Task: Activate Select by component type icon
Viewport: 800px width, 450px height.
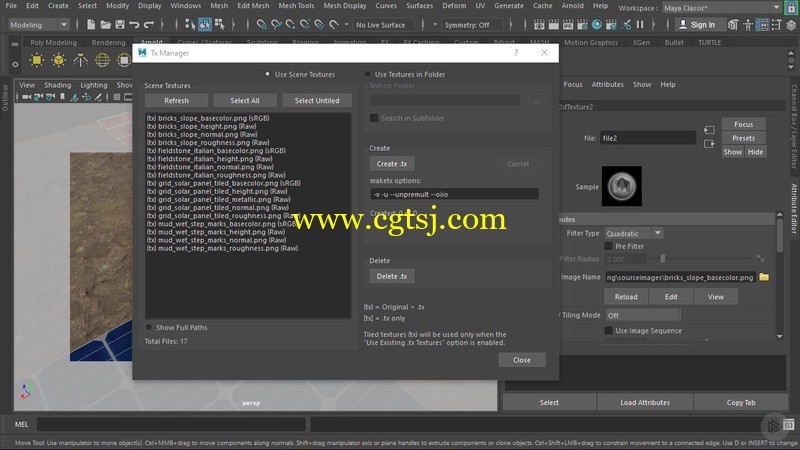Action: click(219, 24)
